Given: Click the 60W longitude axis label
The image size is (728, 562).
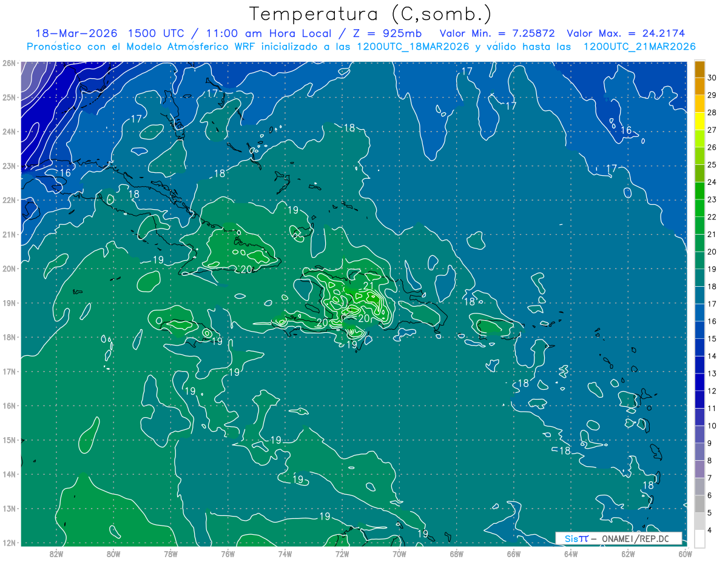Looking at the screenshot, I should point(685,554).
